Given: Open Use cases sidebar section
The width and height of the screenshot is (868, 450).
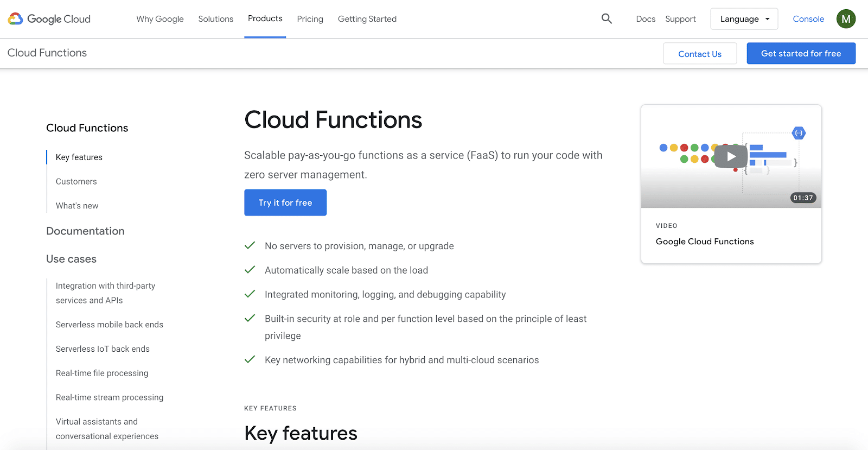Looking at the screenshot, I should click(71, 259).
